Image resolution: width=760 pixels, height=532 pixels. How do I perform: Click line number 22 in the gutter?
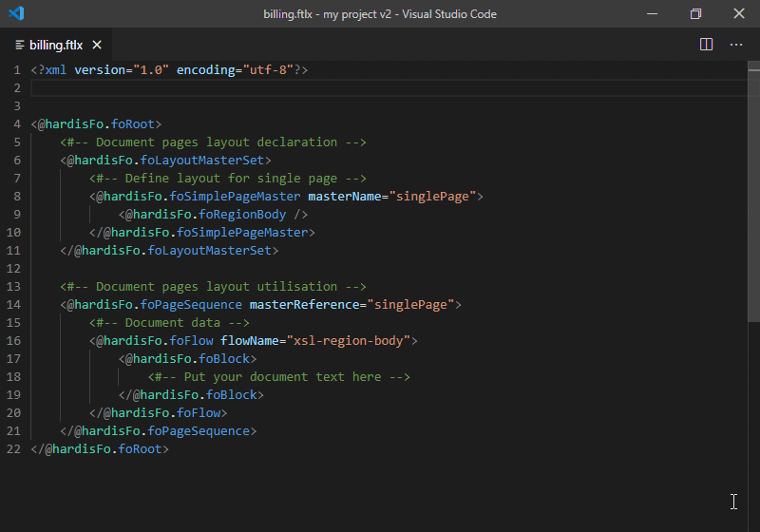[x=13, y=449]
